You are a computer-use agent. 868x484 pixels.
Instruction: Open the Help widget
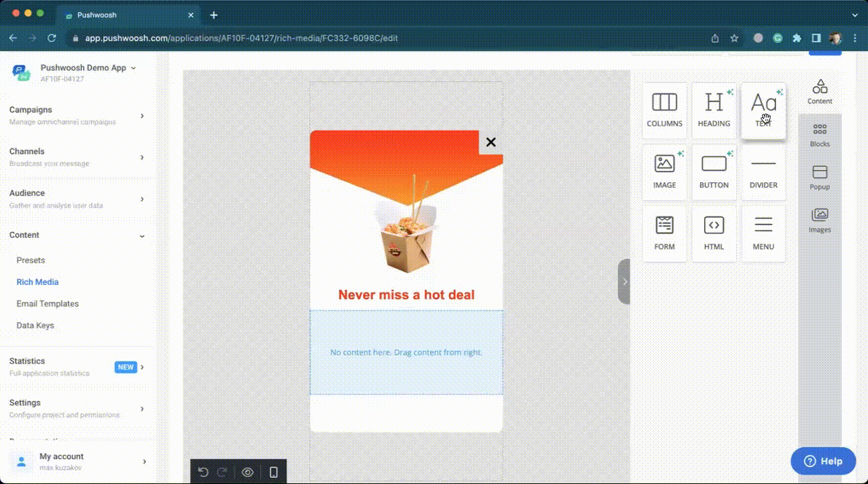(822, 461)
